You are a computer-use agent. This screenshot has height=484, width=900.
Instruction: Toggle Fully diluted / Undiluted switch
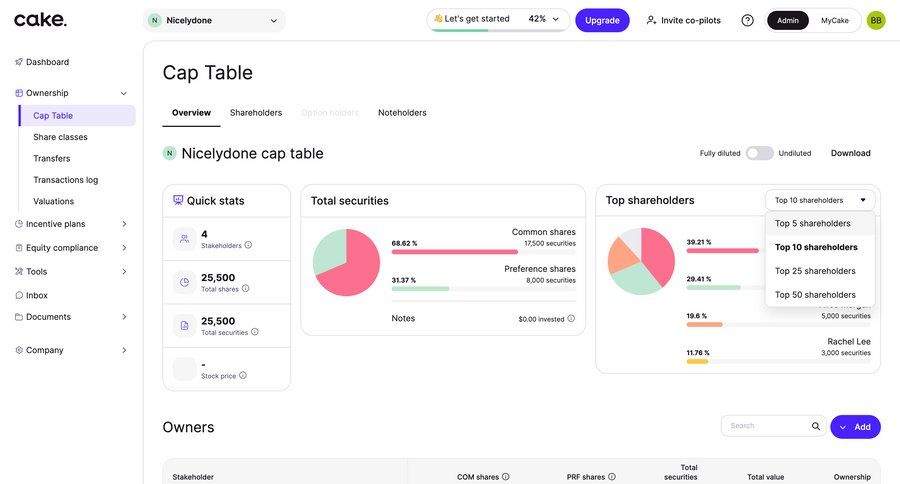coord(759,153)
